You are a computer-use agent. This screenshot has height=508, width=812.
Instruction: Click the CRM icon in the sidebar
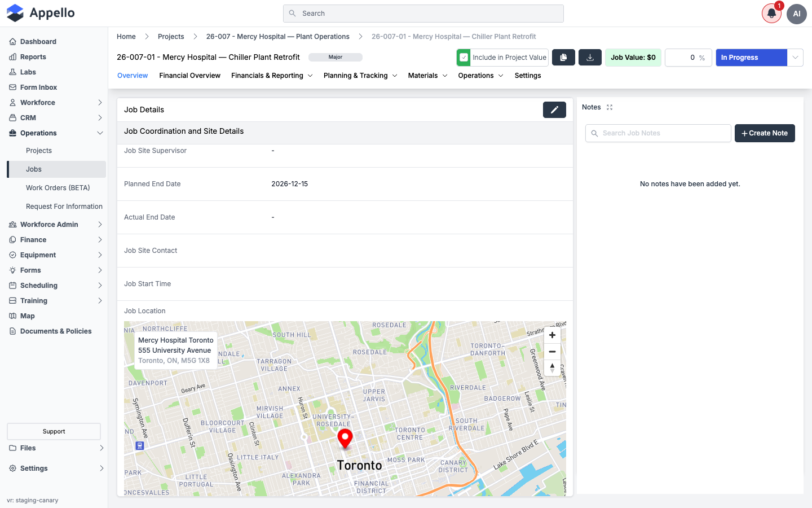(12, 117)
